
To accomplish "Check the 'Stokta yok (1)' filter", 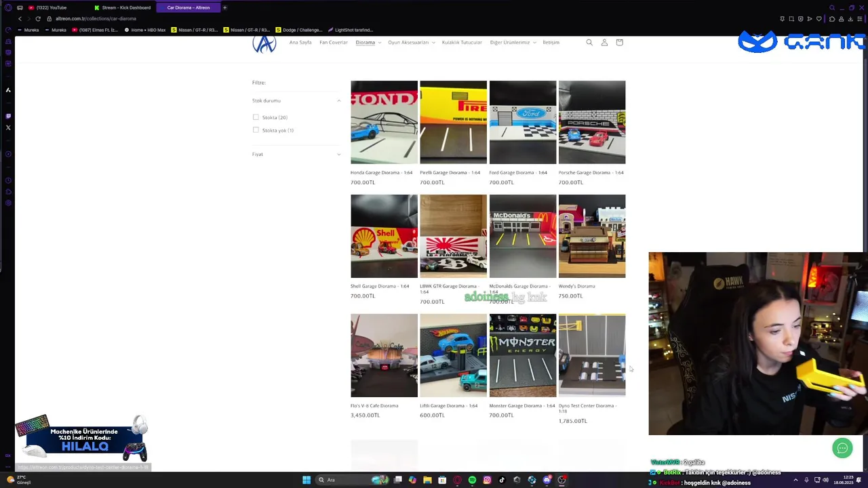I will [256, 130].
